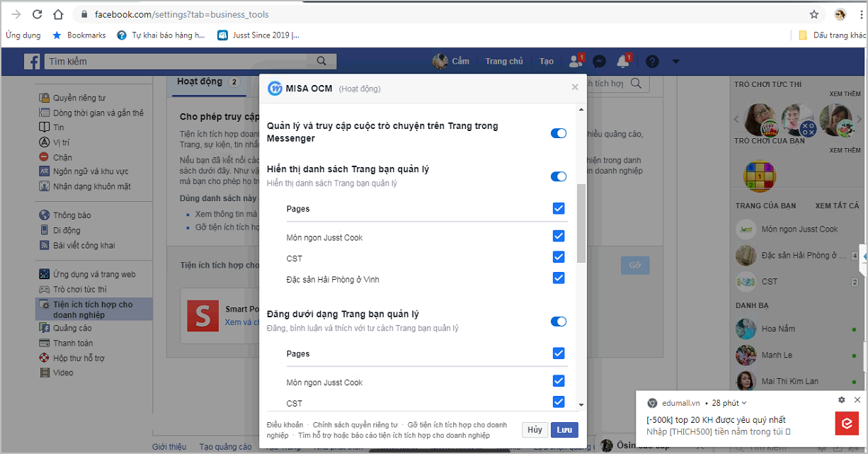Image resolution: width=868 pixels, height=454 pixels.
Task: Uncheck first CST checkbox
Action: [559, 257]
